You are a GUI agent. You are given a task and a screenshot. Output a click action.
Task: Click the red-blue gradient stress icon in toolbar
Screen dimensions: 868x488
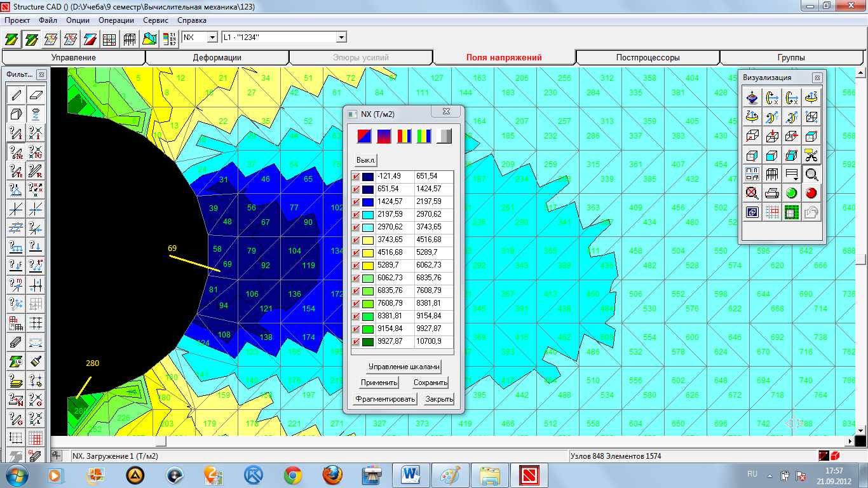(x=90, y=39)
